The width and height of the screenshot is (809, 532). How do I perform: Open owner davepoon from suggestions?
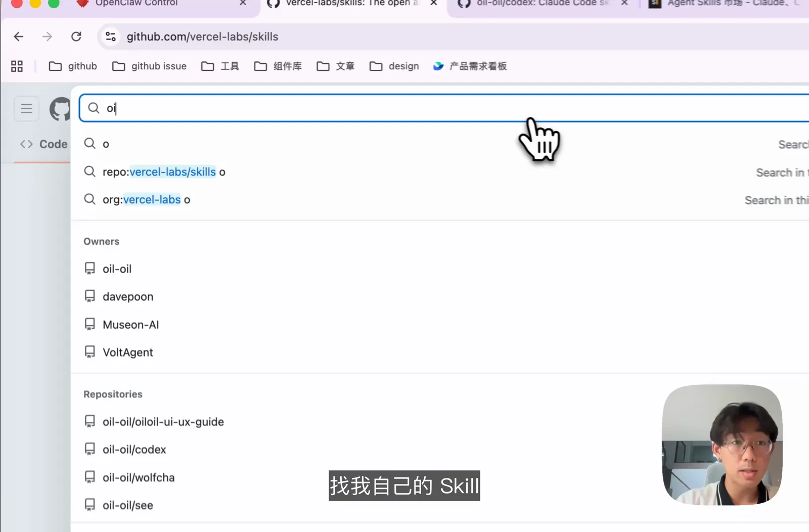point(440,296)
